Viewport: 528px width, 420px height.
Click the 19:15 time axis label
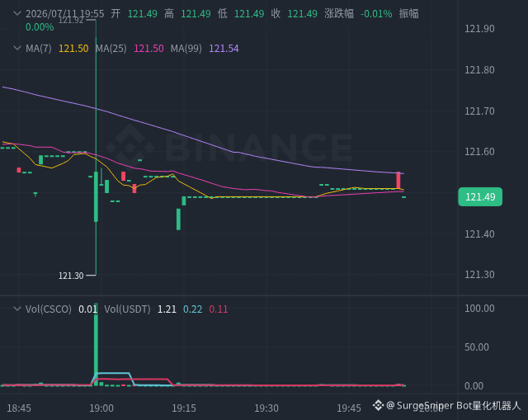tap(184, 408)
